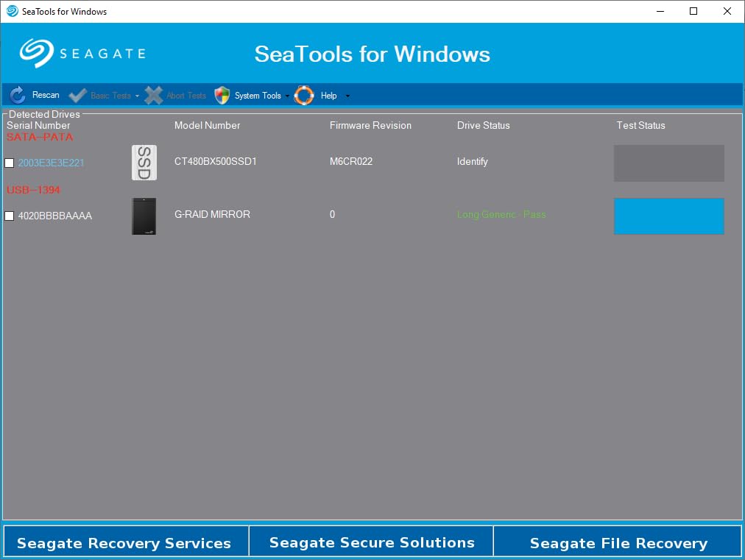Check the box for drive 4020BBBBAAAA
The height and width of the screenshot is (560, 745).
point(9,216)
